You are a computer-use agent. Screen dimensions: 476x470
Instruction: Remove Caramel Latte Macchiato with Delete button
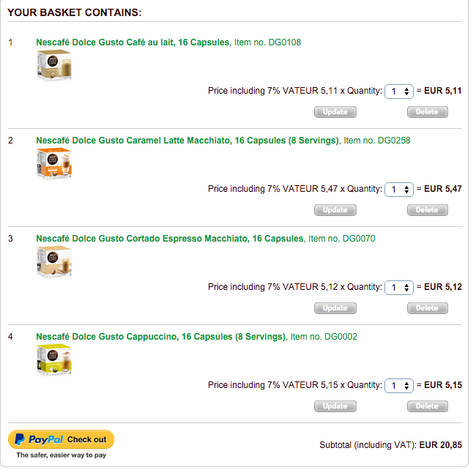pyautogui.click(x=427, y=210)
